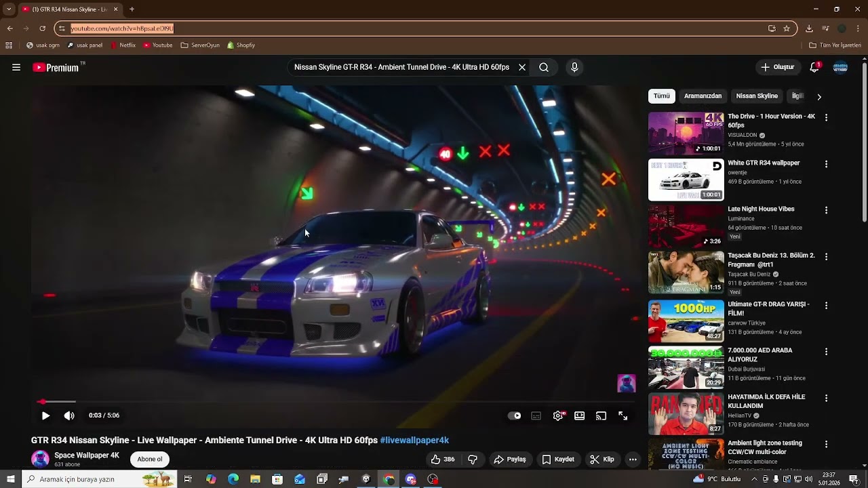Open Late Night House Vibes thumbnail
The image size is (868, 488).
[686, 226]
